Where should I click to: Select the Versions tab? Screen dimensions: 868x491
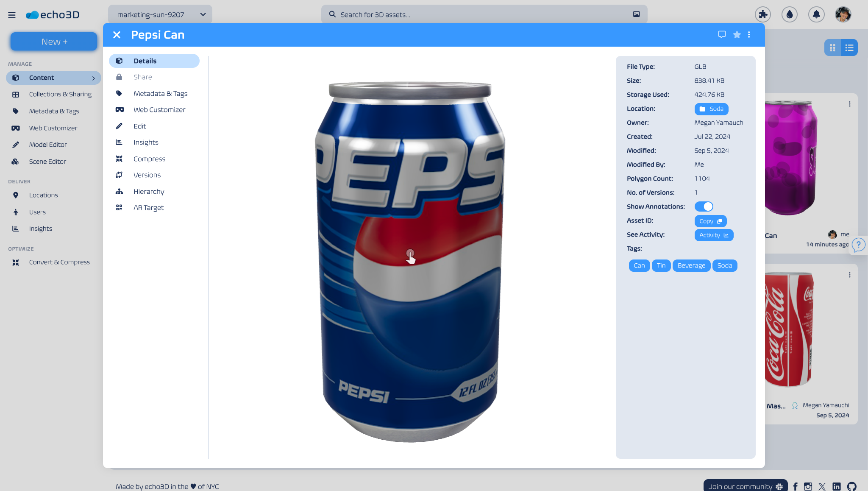click(x=154, y=175)
